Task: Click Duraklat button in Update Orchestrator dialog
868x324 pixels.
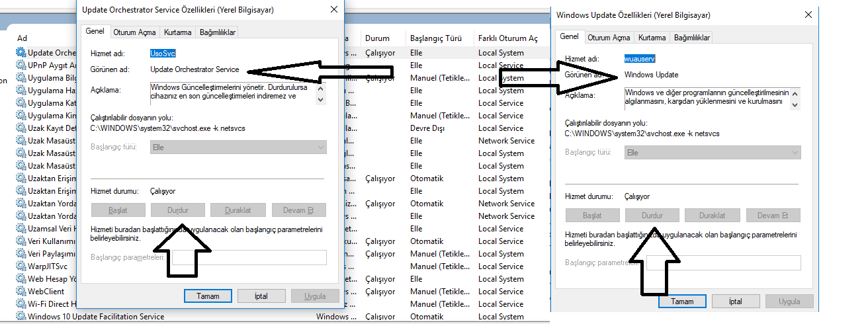Action: click(238, 210)
